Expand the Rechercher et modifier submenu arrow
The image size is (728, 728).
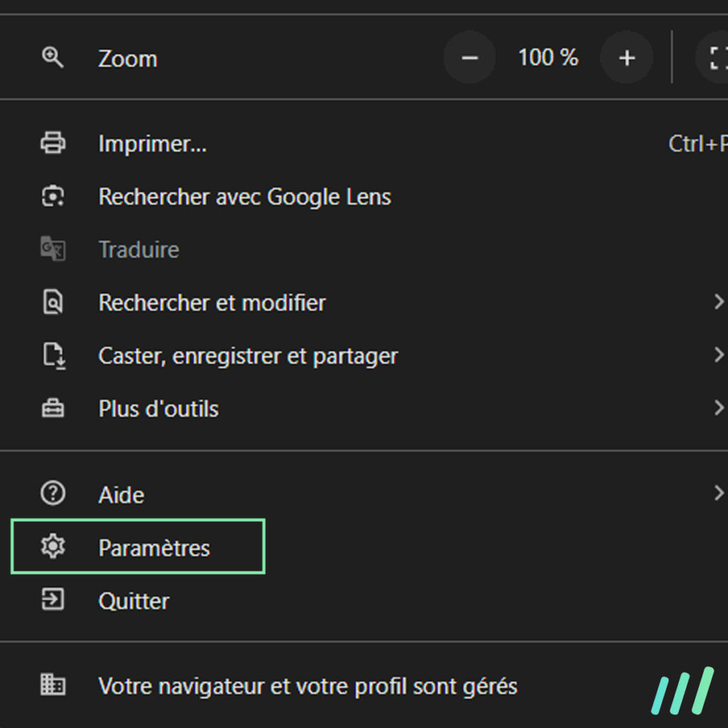click(x=719, y=302)
